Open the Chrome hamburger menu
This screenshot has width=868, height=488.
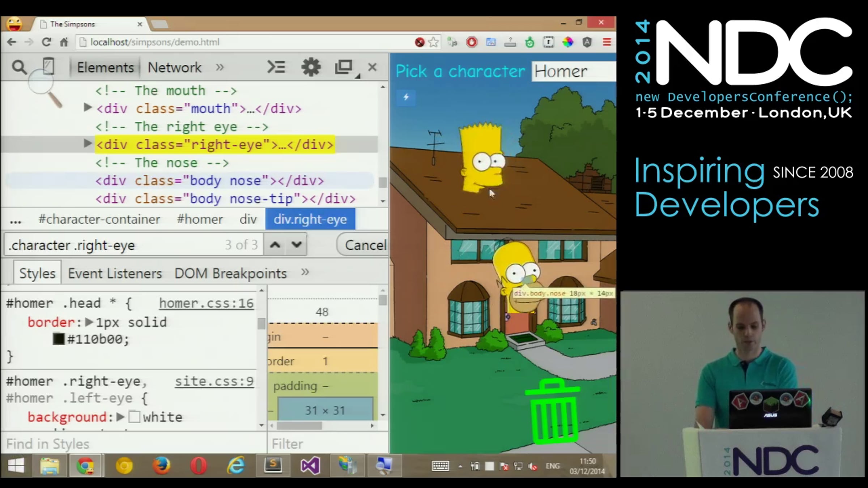(607, 42)
